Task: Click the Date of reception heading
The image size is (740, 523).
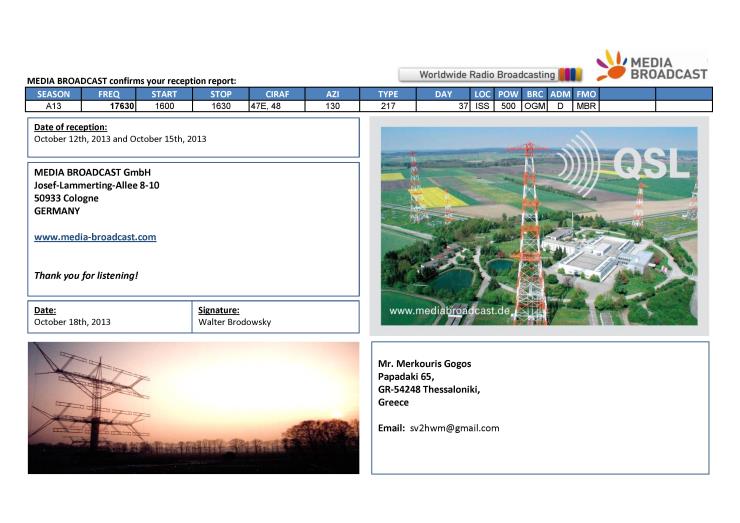Action: 70,127
